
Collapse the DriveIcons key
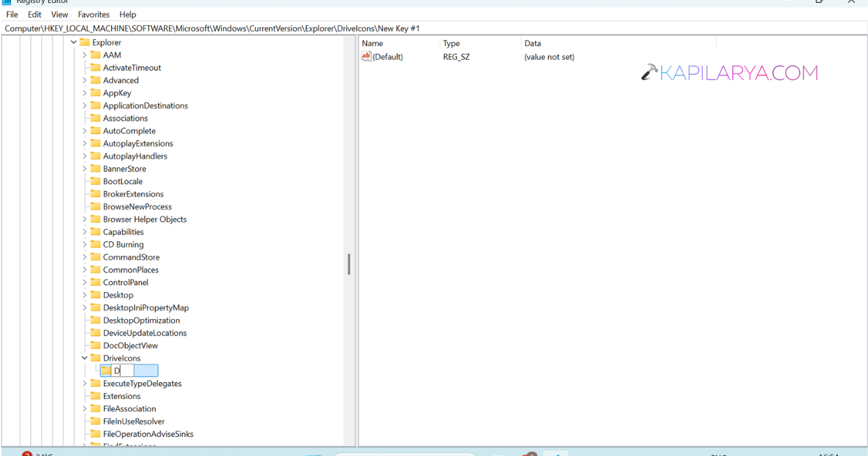coord(85,358)
